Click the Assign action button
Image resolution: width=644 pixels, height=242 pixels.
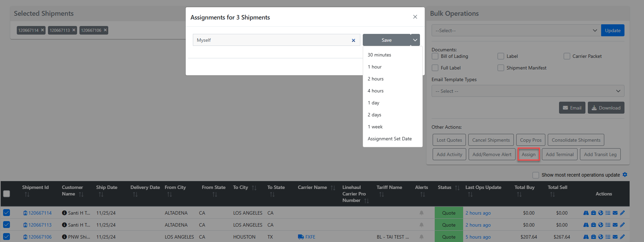pos(529,154)
